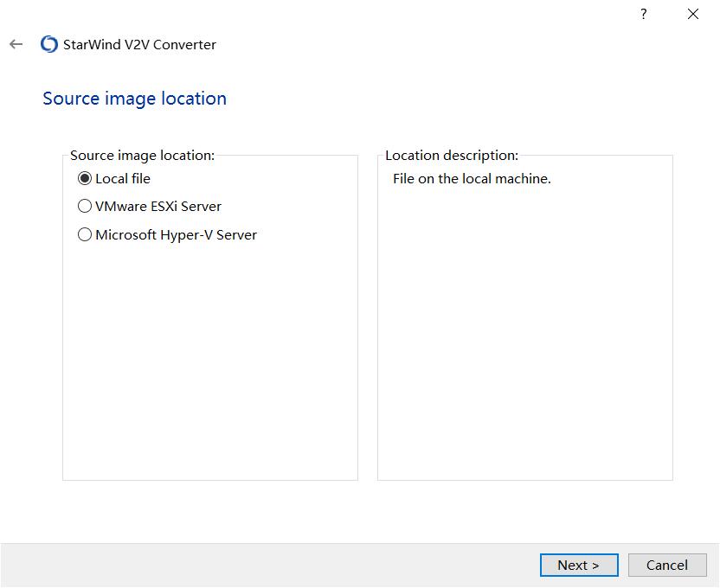Viewport: 720px width, 588px height.
Task: Select the Local file radio button
Action: [x=85, y=179]
